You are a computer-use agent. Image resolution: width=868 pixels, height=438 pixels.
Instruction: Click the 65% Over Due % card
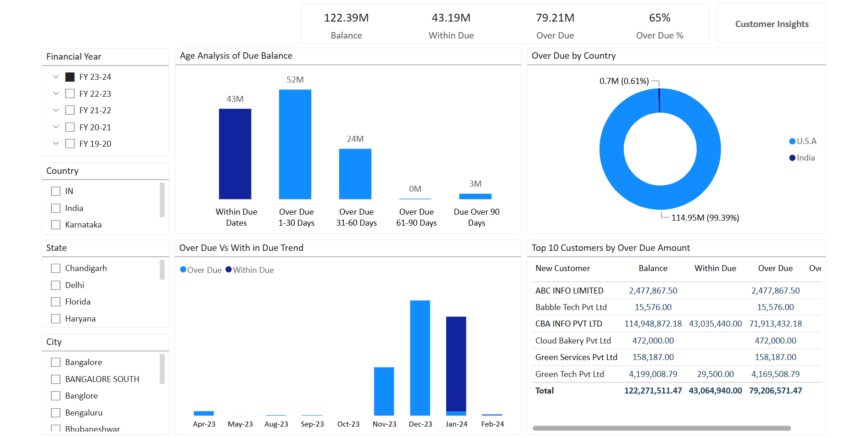660,26
